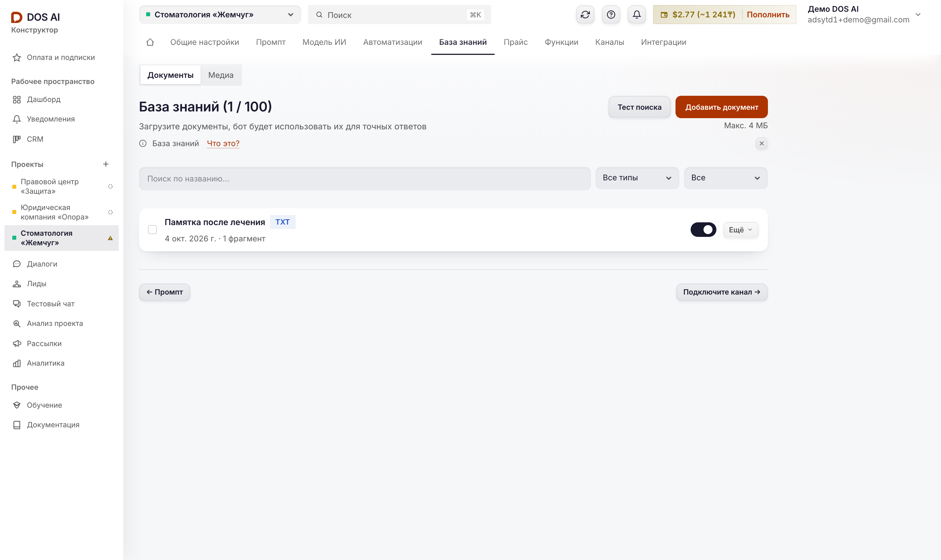The width and height of the screenshot is (941, 560).
Task: Click the global Поиск search box
Action: 399,15
